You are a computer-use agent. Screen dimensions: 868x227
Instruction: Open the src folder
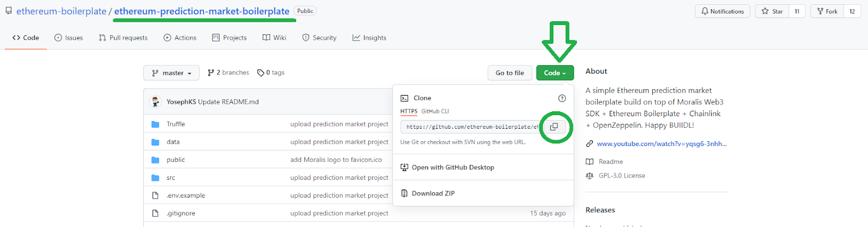(171, 178)
